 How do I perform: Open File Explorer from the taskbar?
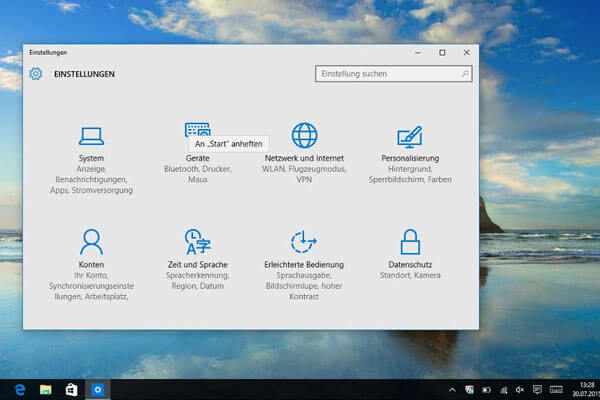click(46, 390)
